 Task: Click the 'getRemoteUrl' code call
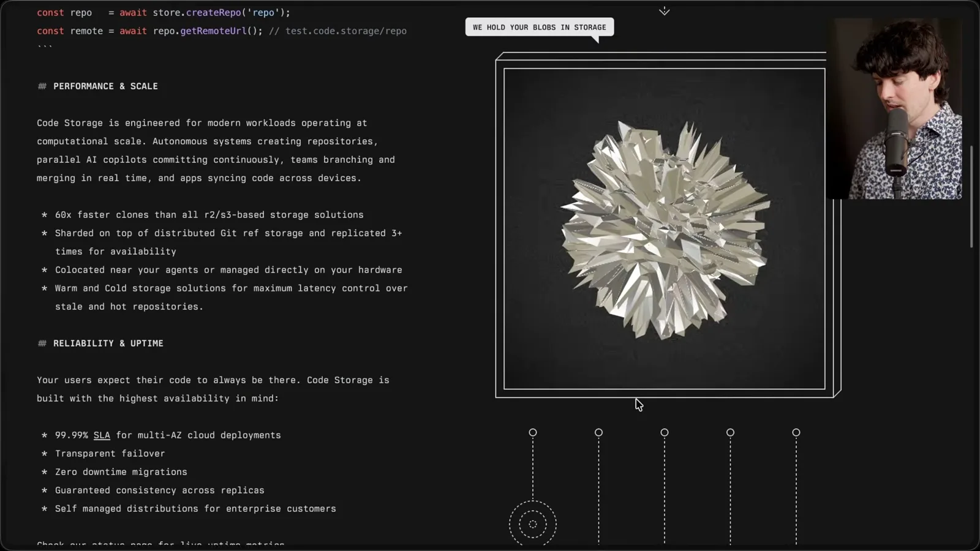[213, 31]
